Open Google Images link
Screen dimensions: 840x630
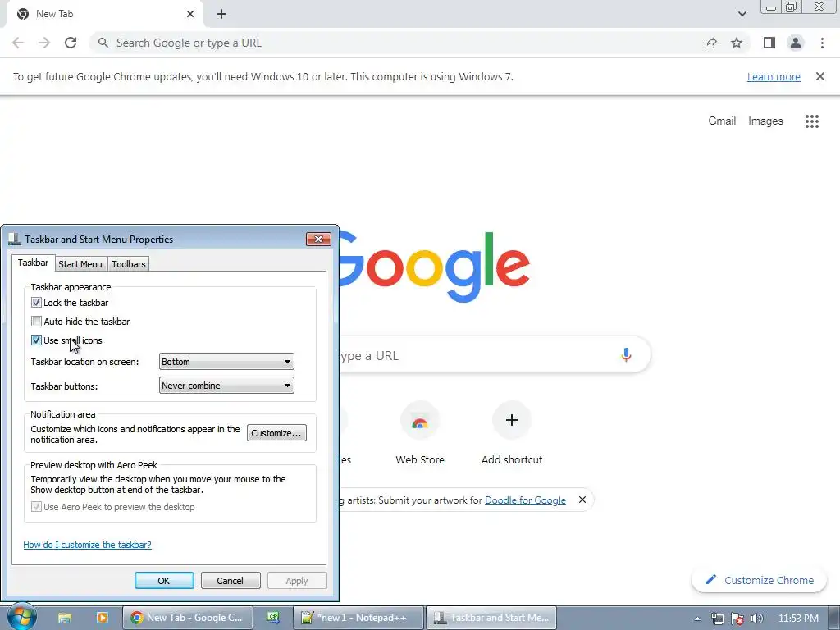click(x=765, y=121)
